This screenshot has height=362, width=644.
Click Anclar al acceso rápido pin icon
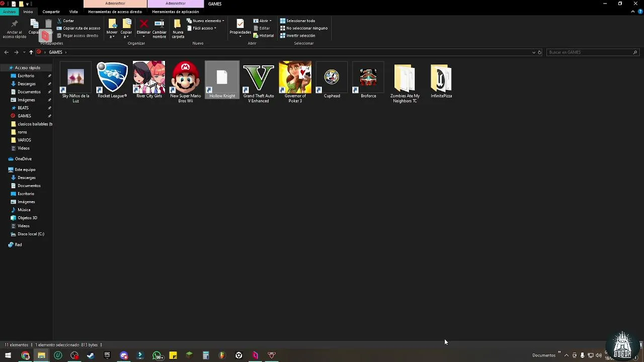point(14,24)
